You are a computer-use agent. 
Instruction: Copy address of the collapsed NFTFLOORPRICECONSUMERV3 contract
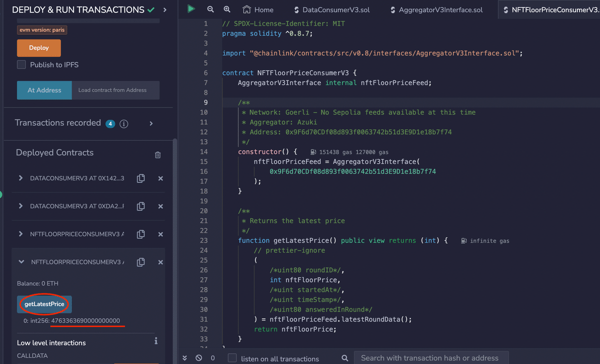click(x=141, y=234)
